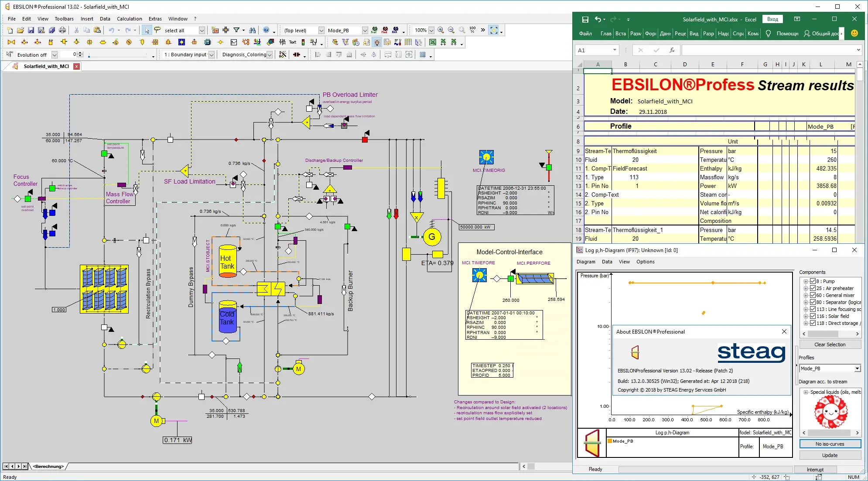Image resolution: width=868 pixels, height=481 pixels.
Task: Open a file with the folder icon
Action: click(21, 30)
